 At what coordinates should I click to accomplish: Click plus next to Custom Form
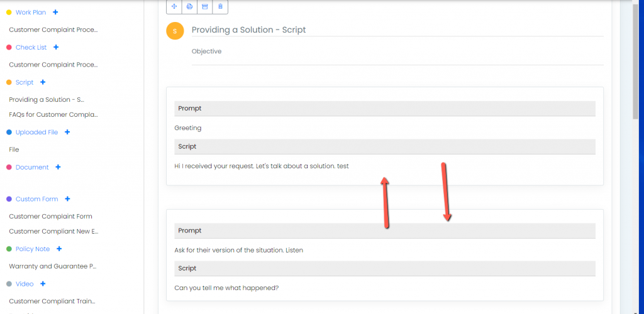pyautogui.click(x=67, y=199)
